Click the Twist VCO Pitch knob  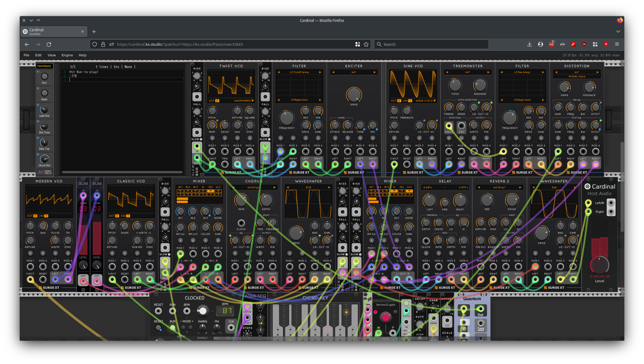point(212,111)
